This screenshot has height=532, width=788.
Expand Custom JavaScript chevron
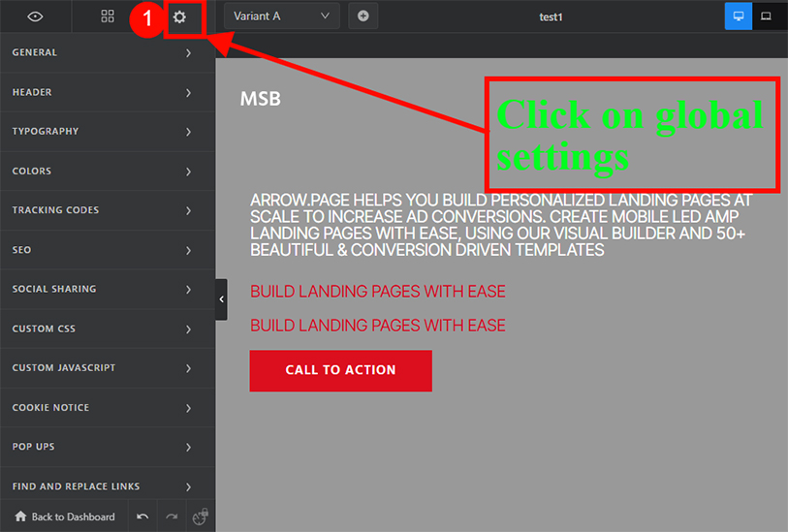pos(188,368)
